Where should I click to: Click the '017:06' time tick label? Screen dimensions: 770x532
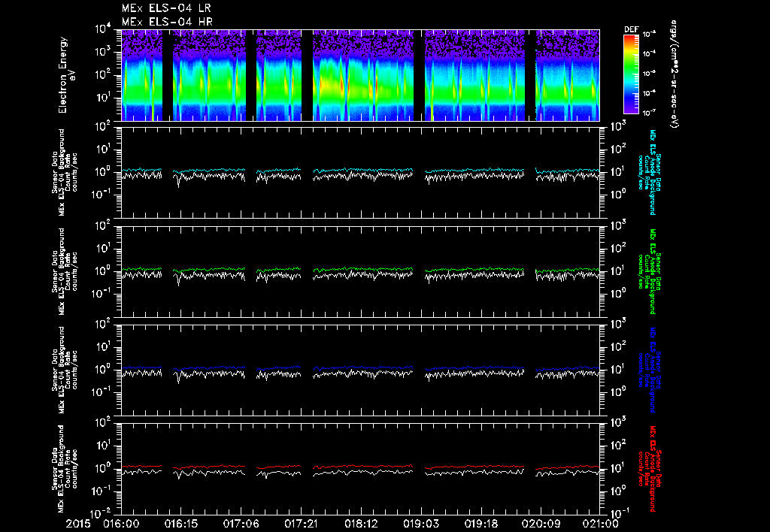(x=241, y=524)
